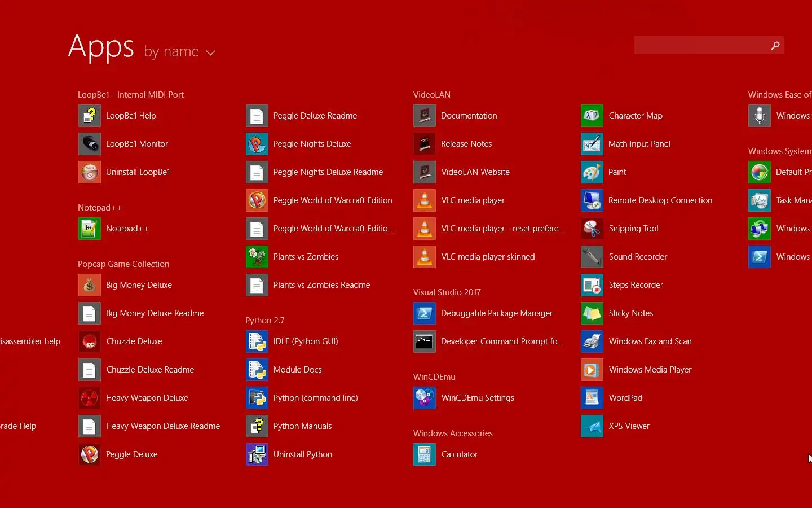Launch Sticky Notes icon
The width and height of the screenshot is (812, 508).
(x=592, y=313)
